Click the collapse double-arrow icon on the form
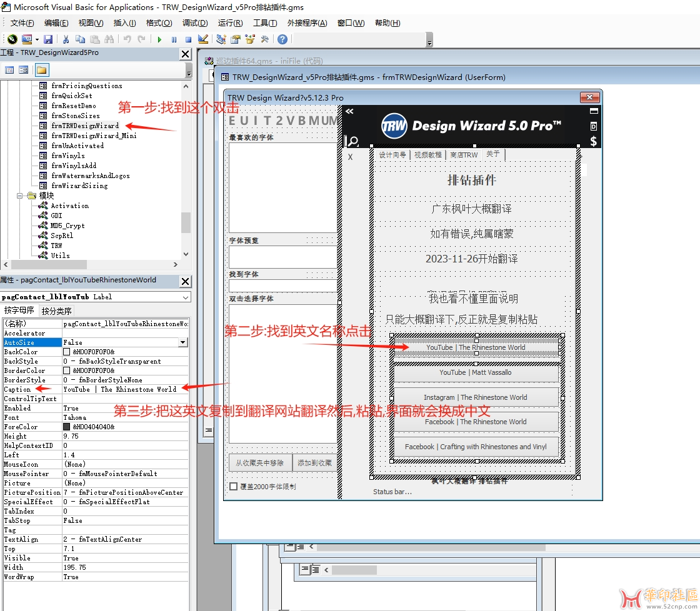Viewport: 700px width, 611px height. point(349,111)
